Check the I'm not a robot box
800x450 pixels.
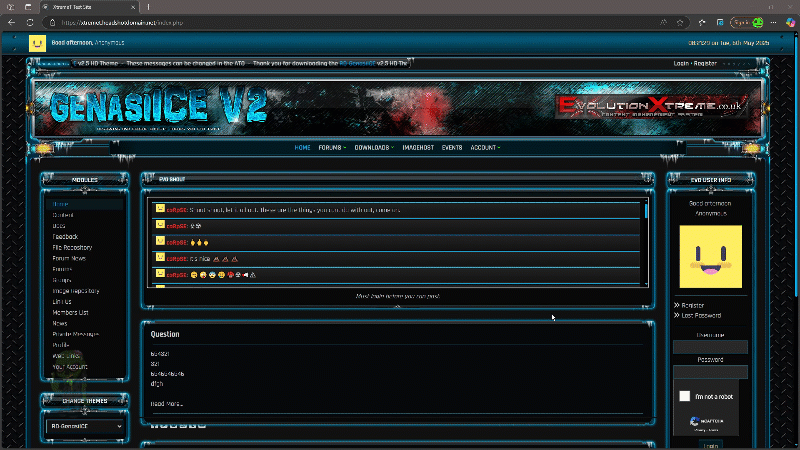pyautogui.click(x=685, y=396)
